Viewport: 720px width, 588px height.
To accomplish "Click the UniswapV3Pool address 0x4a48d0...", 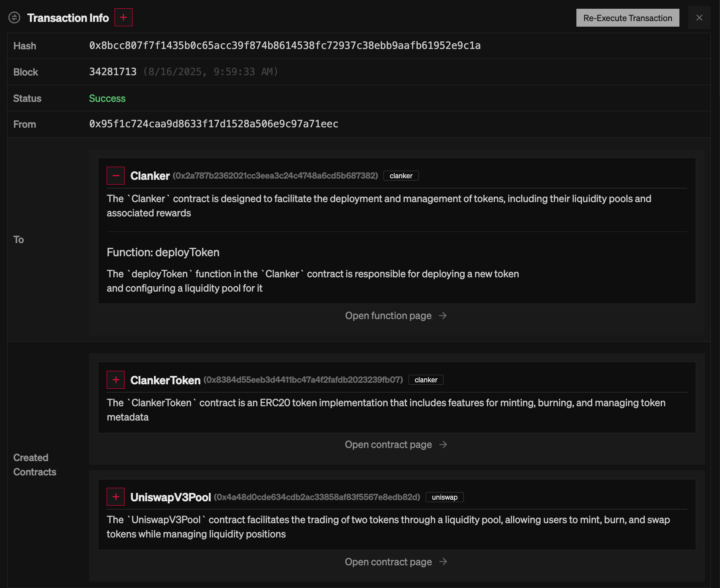I will click(317, 497).
